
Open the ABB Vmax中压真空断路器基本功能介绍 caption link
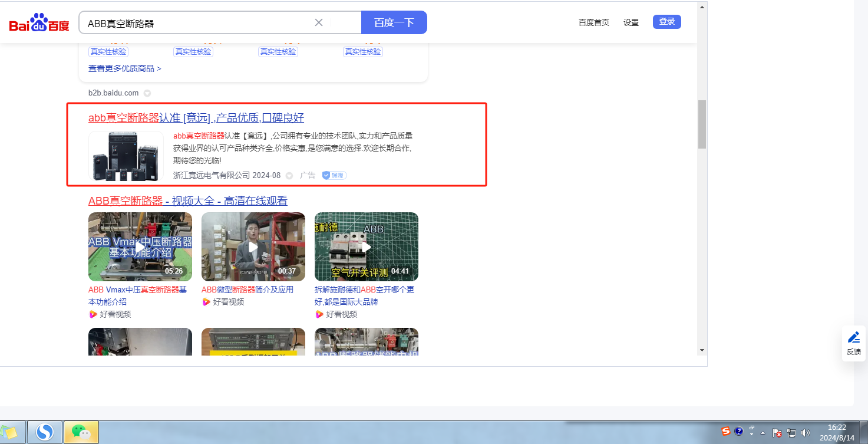coord(138,296)
